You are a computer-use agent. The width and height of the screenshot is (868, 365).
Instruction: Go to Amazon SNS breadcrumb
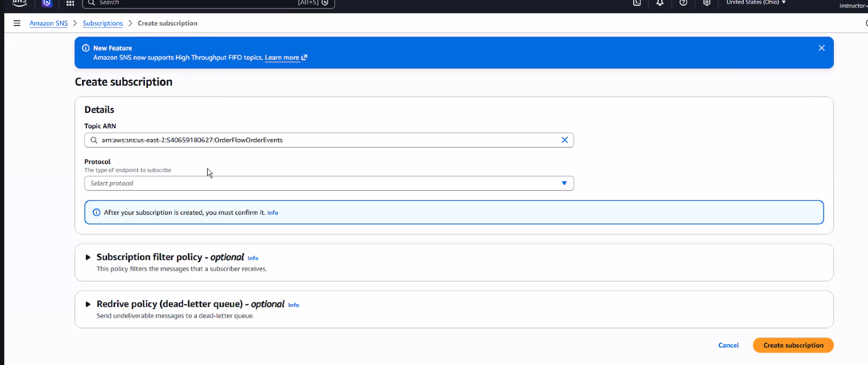49,23
